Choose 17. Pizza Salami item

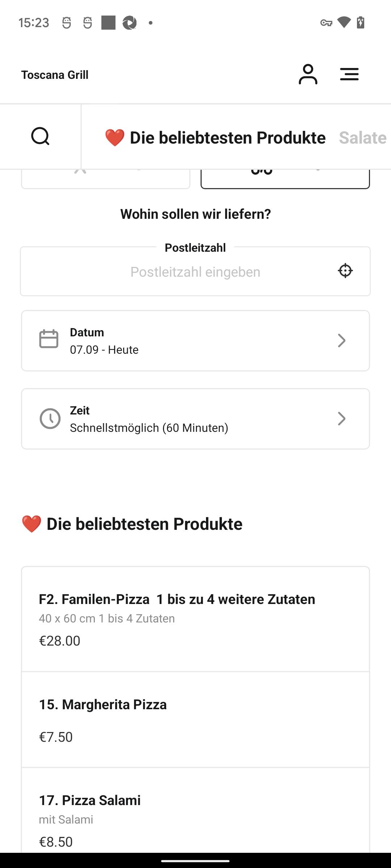(x=195, y=810)
